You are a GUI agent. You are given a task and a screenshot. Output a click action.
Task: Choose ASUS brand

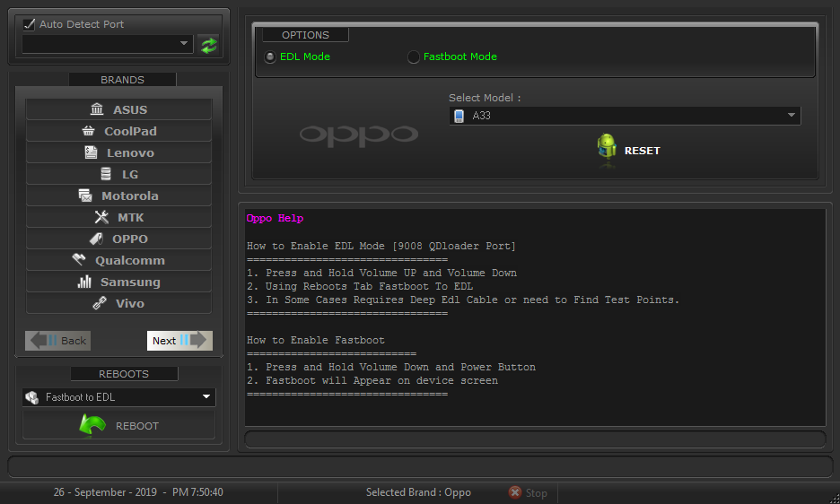119,109
